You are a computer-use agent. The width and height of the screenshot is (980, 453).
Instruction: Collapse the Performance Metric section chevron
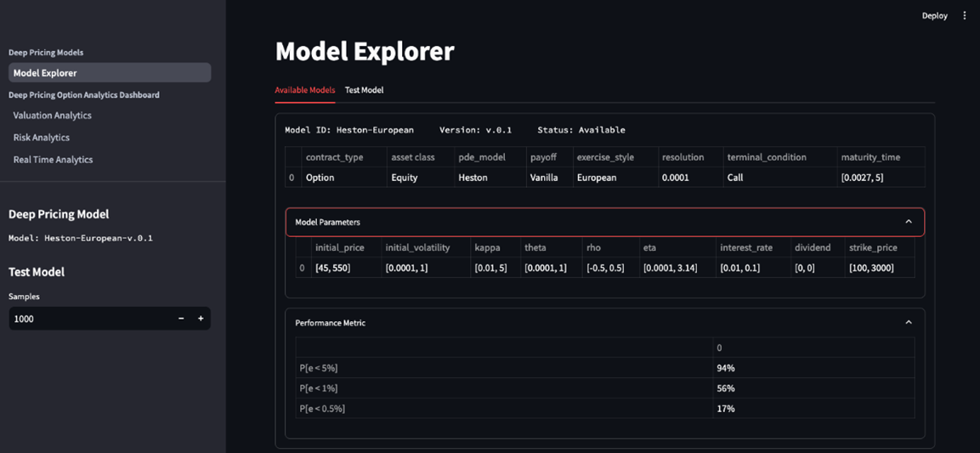point(908,323)
